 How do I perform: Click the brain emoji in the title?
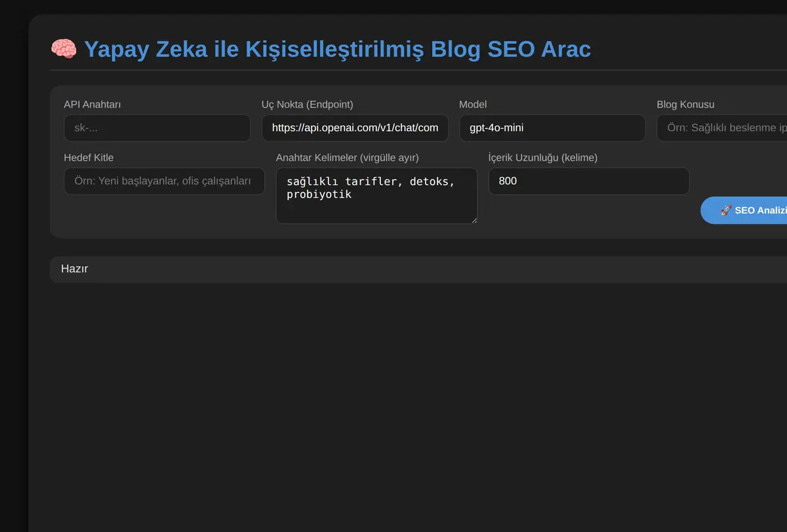coord(64,49)
